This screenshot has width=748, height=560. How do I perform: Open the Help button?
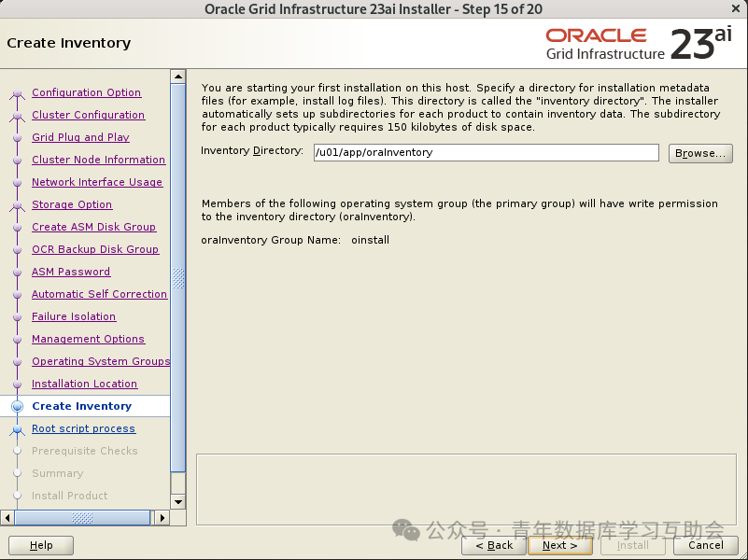(x=41, y=545)
